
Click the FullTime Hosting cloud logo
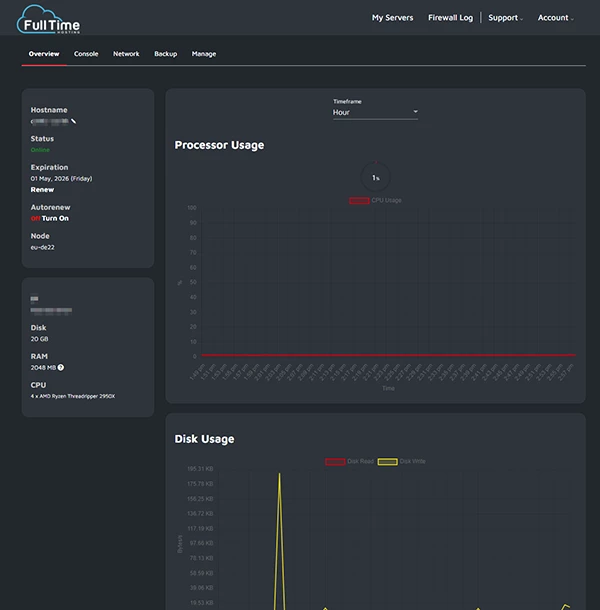click(50, 19)
